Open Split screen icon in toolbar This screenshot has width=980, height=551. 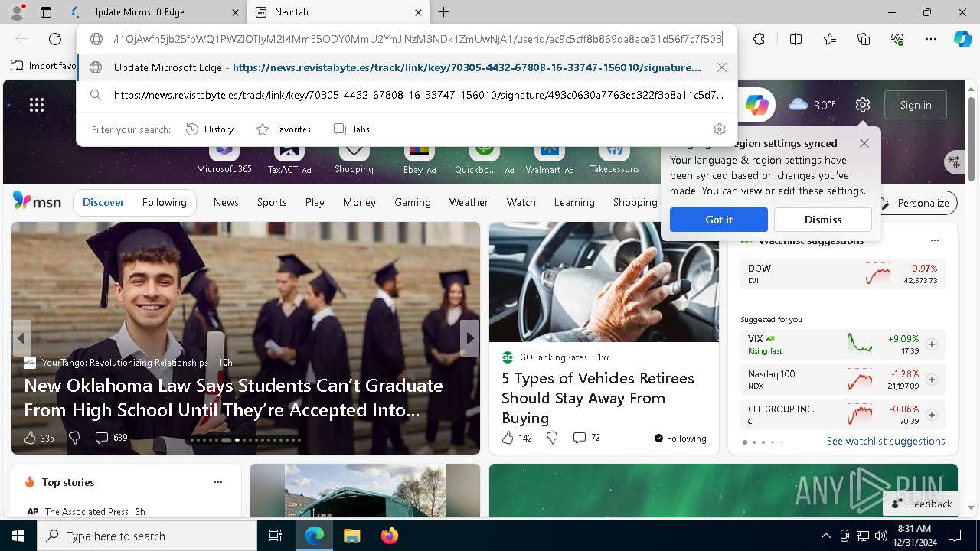click(795, 39)
